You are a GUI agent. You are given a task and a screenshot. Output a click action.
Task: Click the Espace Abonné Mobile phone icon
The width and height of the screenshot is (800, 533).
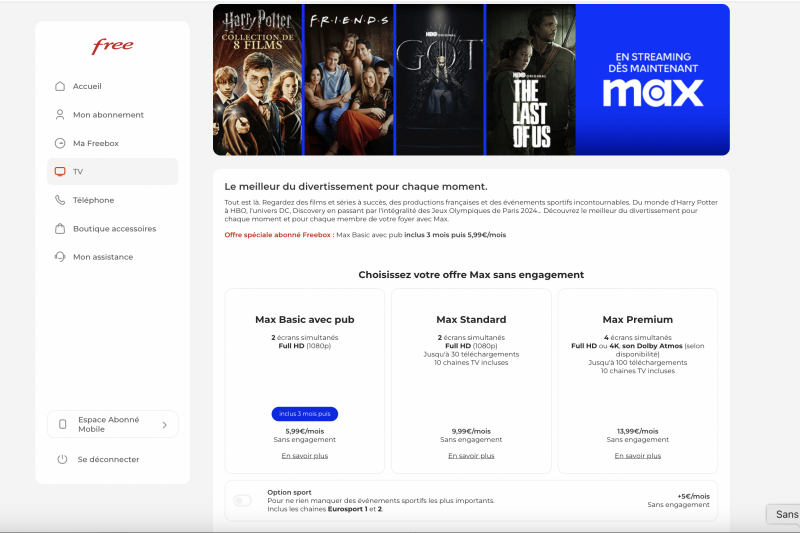[63, 424]
